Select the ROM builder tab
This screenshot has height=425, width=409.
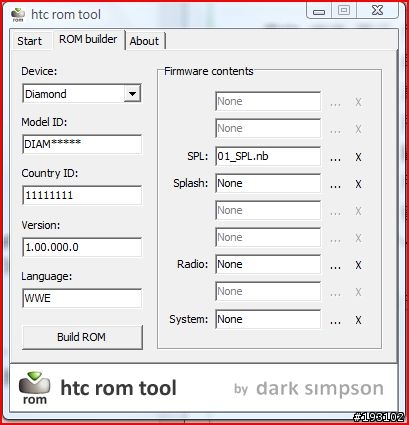point(88,40)
